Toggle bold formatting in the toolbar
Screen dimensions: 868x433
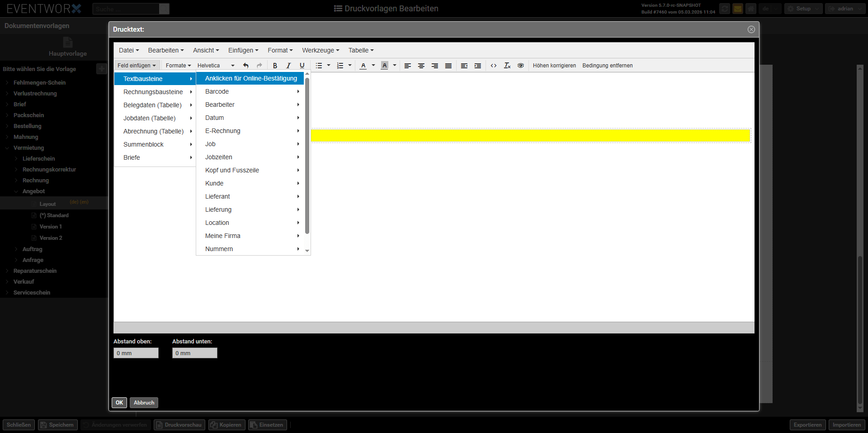(x=275, y=66)
